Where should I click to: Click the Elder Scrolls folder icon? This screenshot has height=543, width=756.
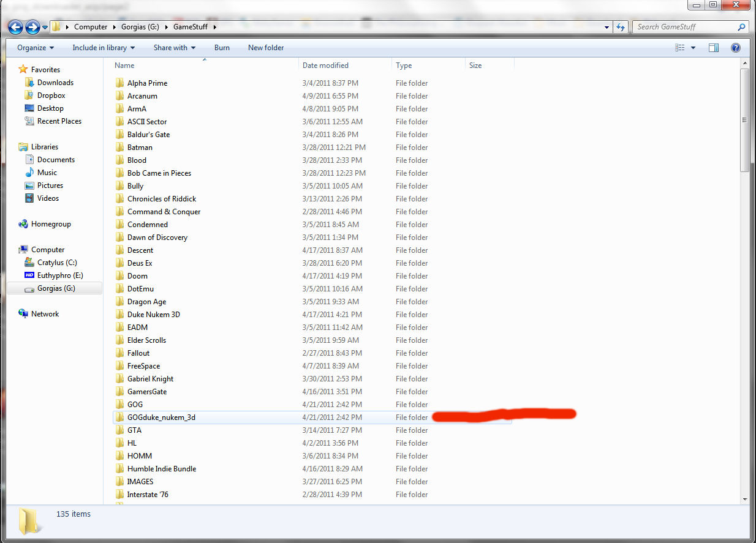click(x=119, y=340)
